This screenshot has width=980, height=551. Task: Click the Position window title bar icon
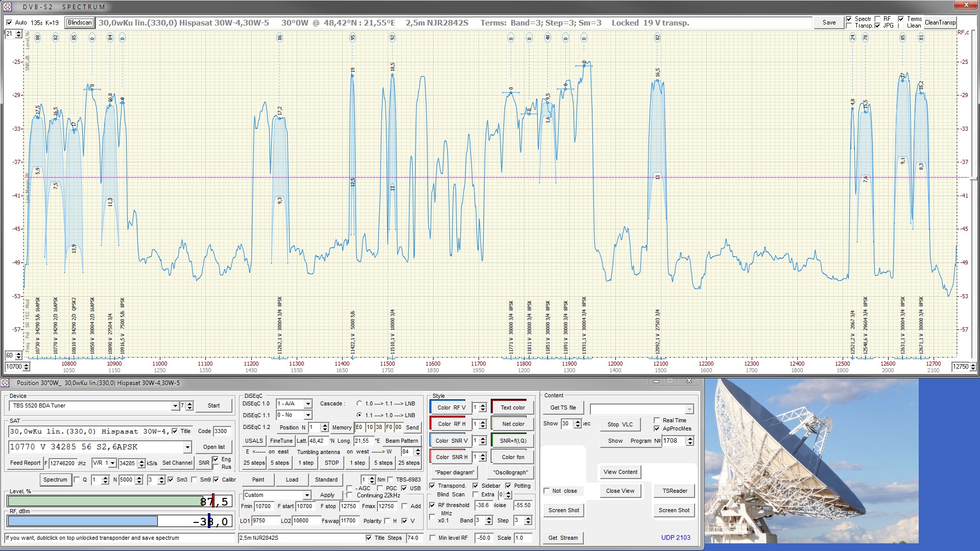click(x=6, y=382)
